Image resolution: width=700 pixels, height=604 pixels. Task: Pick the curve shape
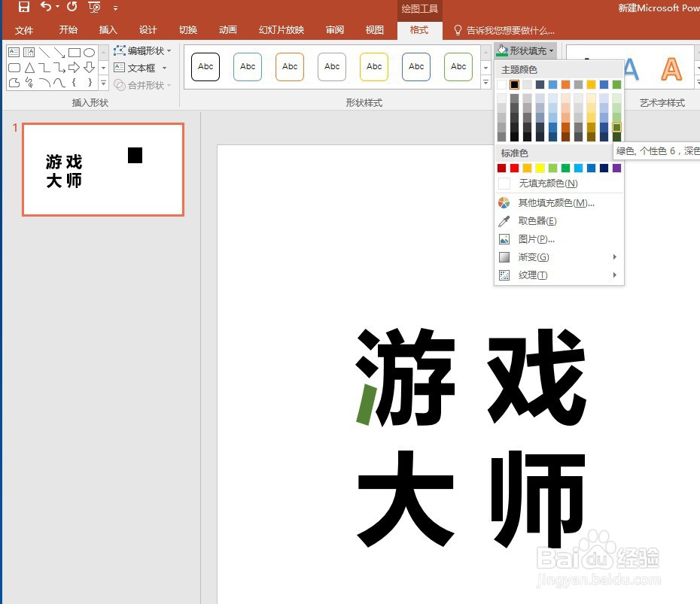pyautogui.click(x=59, y=82)
